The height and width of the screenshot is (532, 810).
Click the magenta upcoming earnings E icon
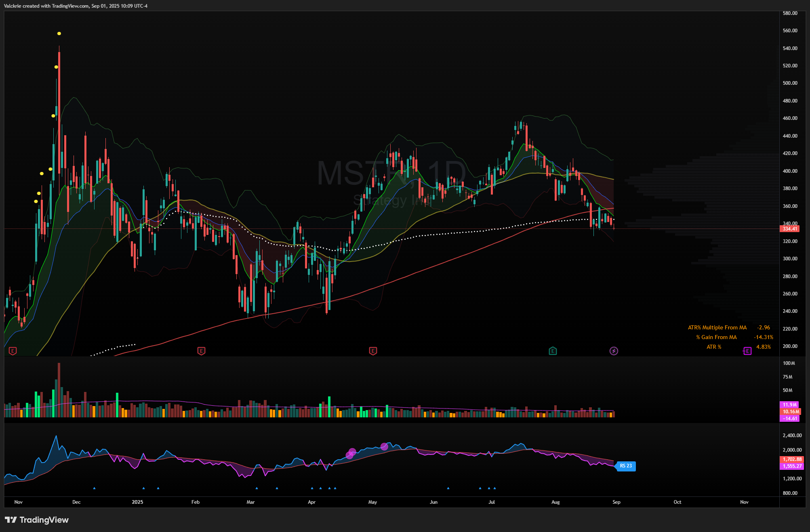[x=747, y=351]
